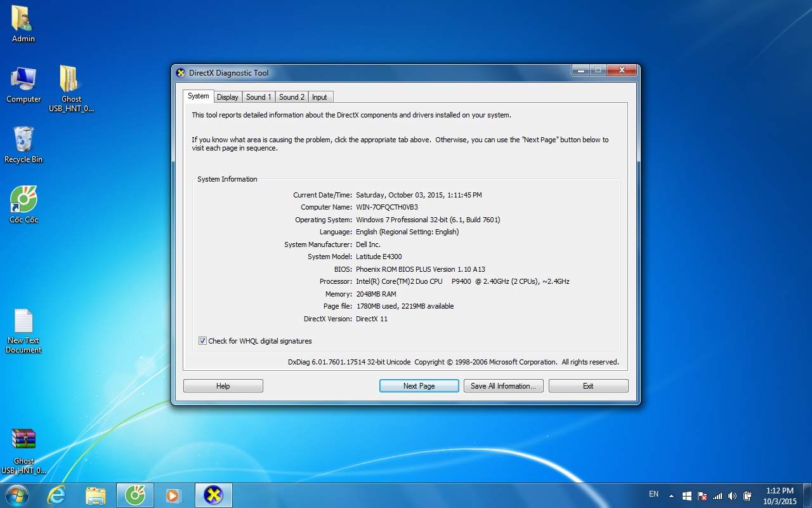Click the Get Windows 10 tray icon

coord(687,496)
